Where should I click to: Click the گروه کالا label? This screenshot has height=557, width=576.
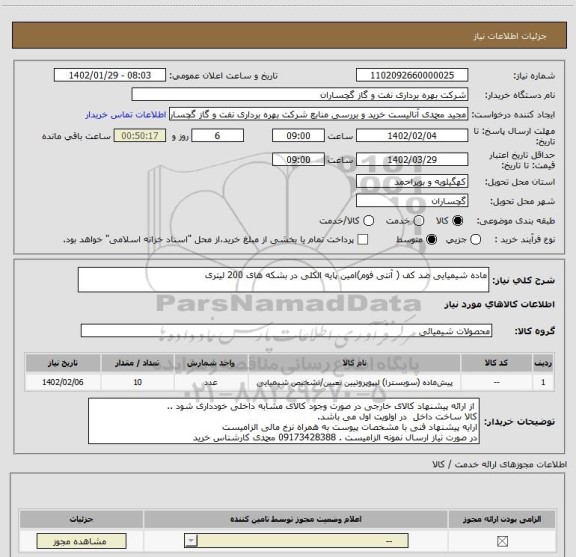[534, 331]
